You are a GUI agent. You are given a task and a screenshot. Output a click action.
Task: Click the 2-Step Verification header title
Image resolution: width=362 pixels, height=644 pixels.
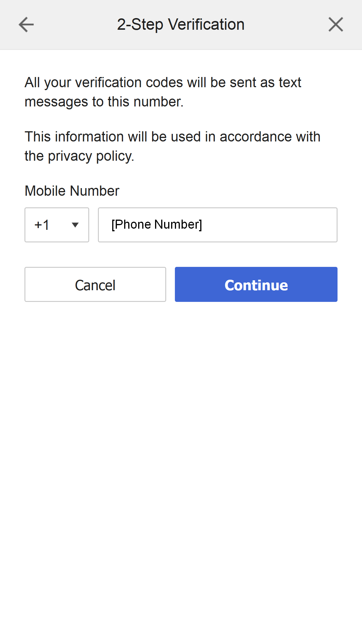pos(181,24)
